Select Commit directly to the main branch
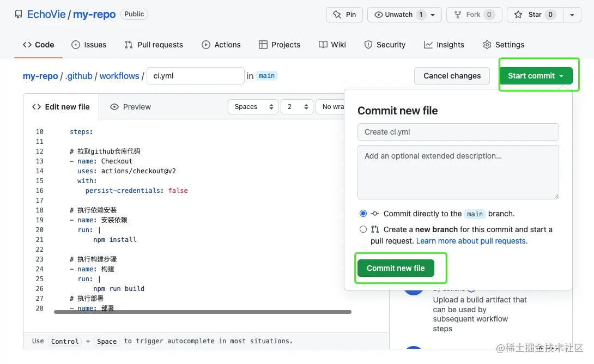The image size is (594, 364). pyautogui.click(x=363, y=214)
